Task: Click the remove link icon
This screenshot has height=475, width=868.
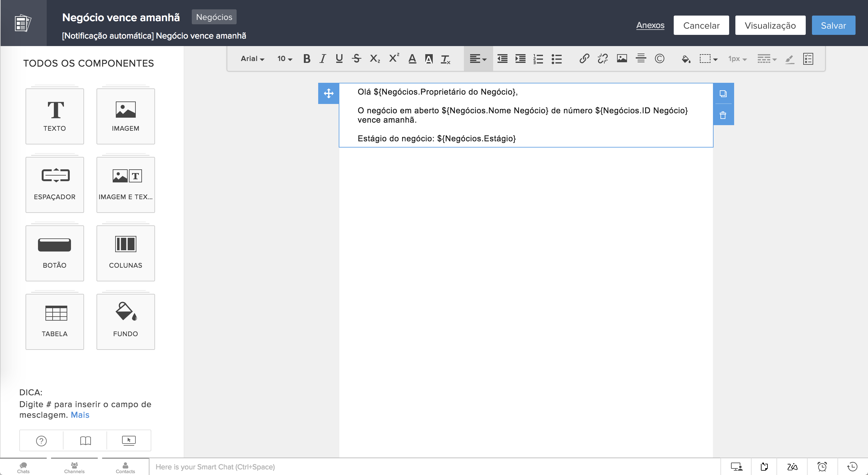Action: [602, 59]
